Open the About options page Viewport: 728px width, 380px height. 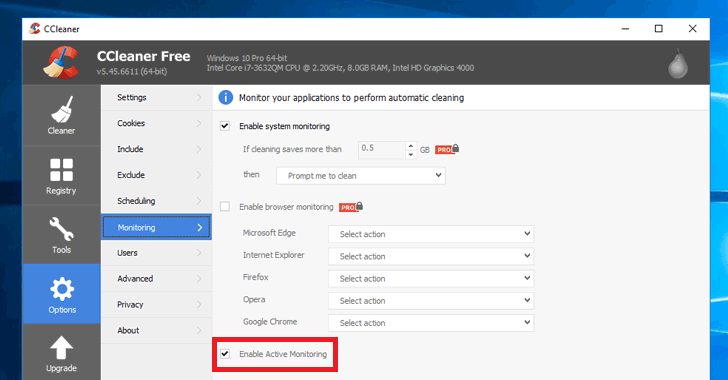pos(156,330)
